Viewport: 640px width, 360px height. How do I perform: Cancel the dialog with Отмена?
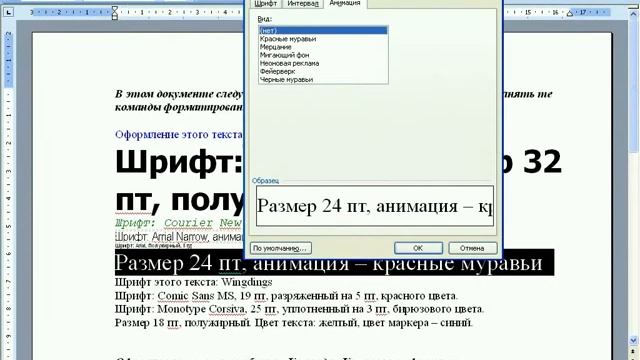(473, 248)
